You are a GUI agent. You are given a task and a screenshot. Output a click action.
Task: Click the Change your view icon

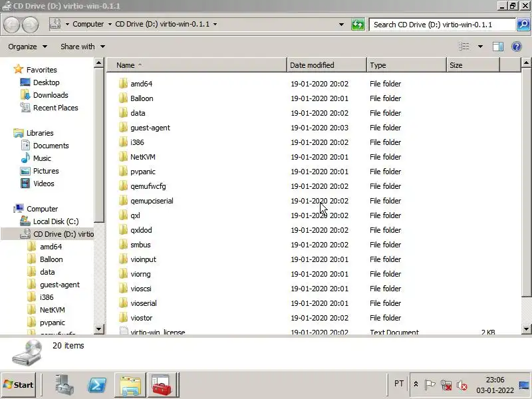tap(464, 47)
